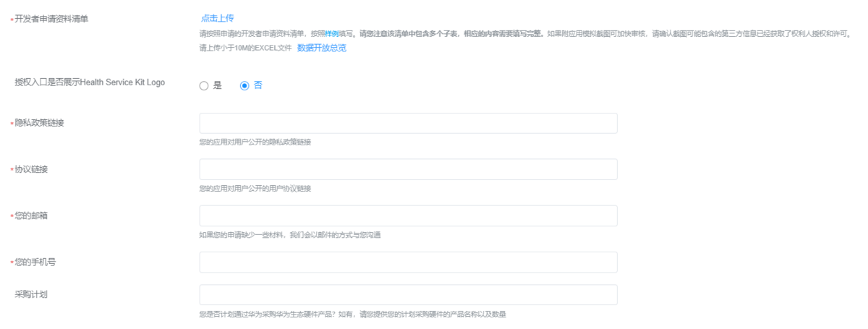Image resolution: width=868 pixels, height=329 pixels.
Task: Focus the 您的邮箱 input field
Action: [408, 215]
